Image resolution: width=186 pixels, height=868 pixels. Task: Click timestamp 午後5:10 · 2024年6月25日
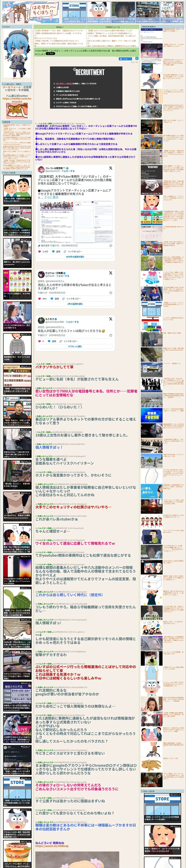[52, 293]
